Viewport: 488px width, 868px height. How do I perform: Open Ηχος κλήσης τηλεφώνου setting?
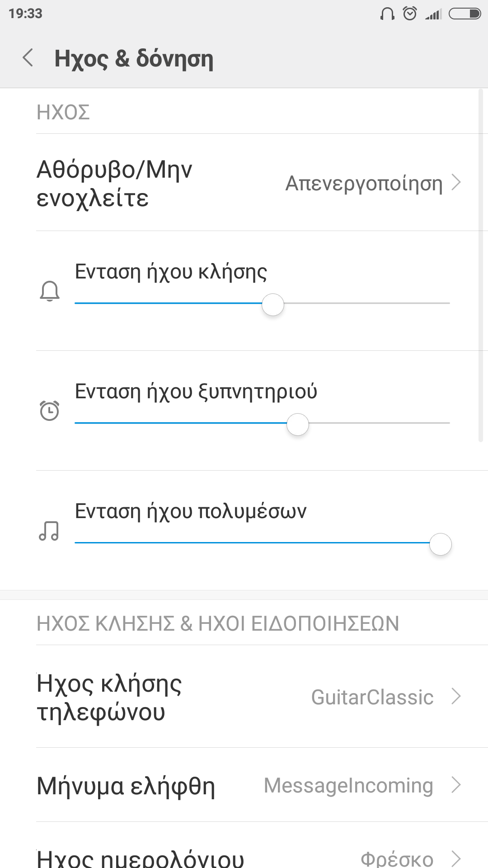tap(109, 697)
